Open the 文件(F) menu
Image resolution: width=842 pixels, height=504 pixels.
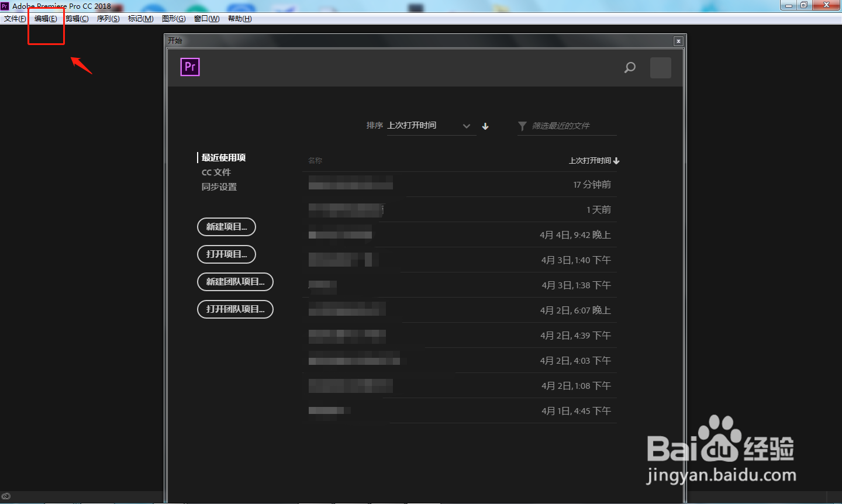15,19
